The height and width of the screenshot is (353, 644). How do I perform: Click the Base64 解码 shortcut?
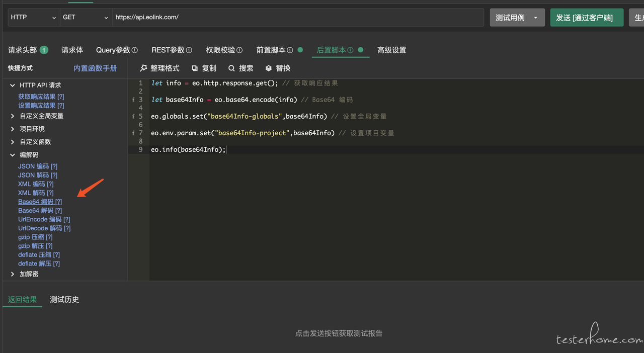coord(40,211)
